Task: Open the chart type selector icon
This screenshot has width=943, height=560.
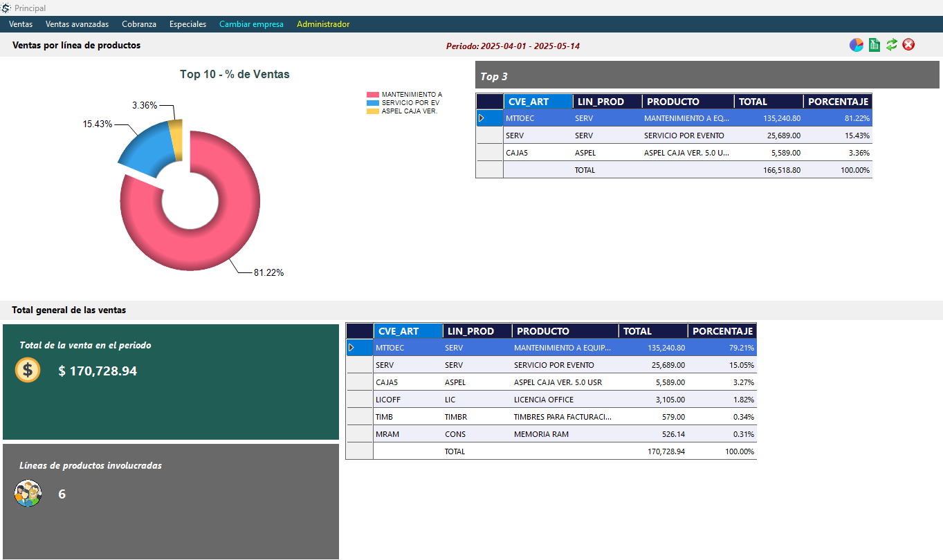Action: click(856, 44)
